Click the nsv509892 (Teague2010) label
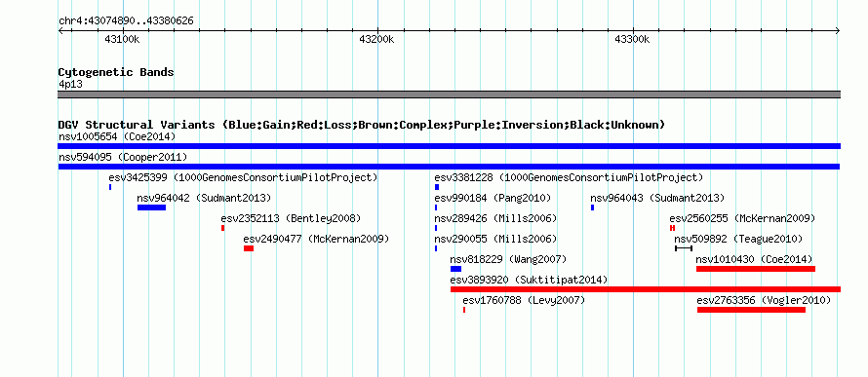This screenshot has height=377, width=868. click(x=738, y=240)
